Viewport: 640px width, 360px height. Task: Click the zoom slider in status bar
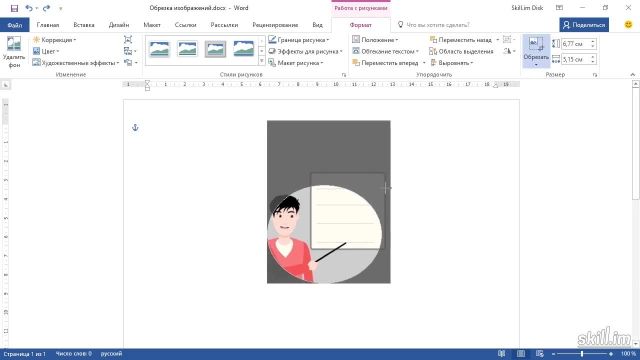[x=582, y=353]
